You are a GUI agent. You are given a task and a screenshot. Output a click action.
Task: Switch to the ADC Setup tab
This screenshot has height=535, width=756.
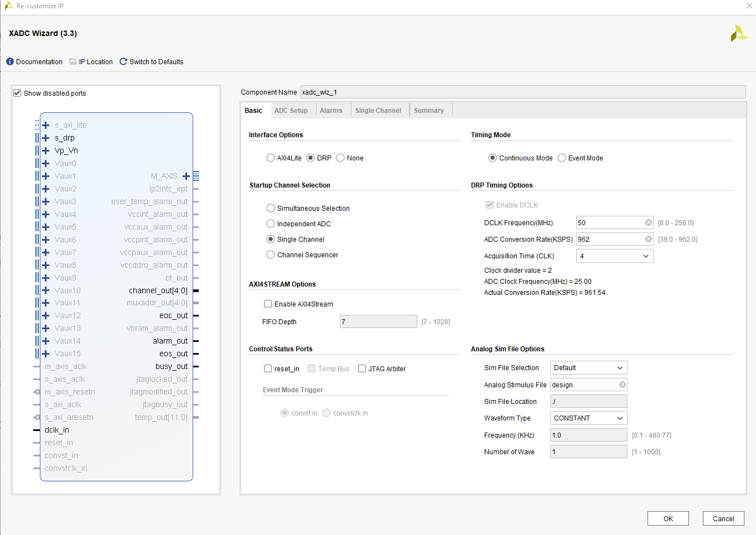coord(291,111)
